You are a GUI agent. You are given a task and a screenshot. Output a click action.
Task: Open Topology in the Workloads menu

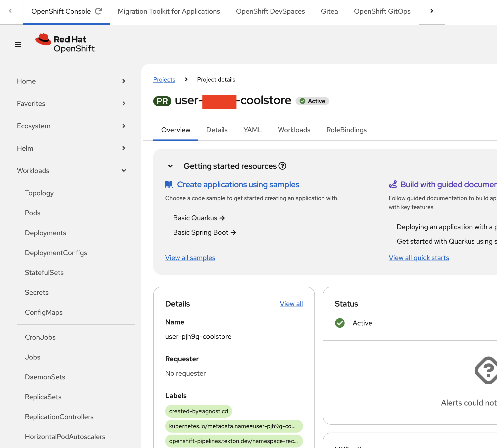[x=39, y=193]
